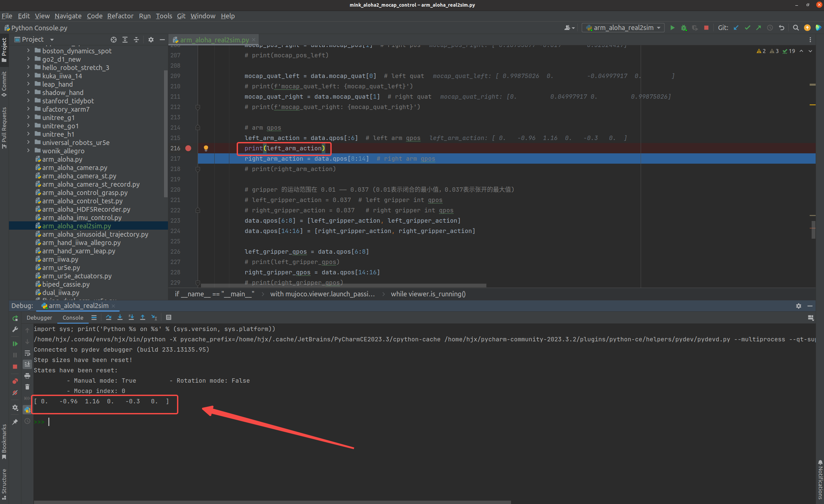
Task: Switch to the Debugger tab
Action: pos(39,317)
